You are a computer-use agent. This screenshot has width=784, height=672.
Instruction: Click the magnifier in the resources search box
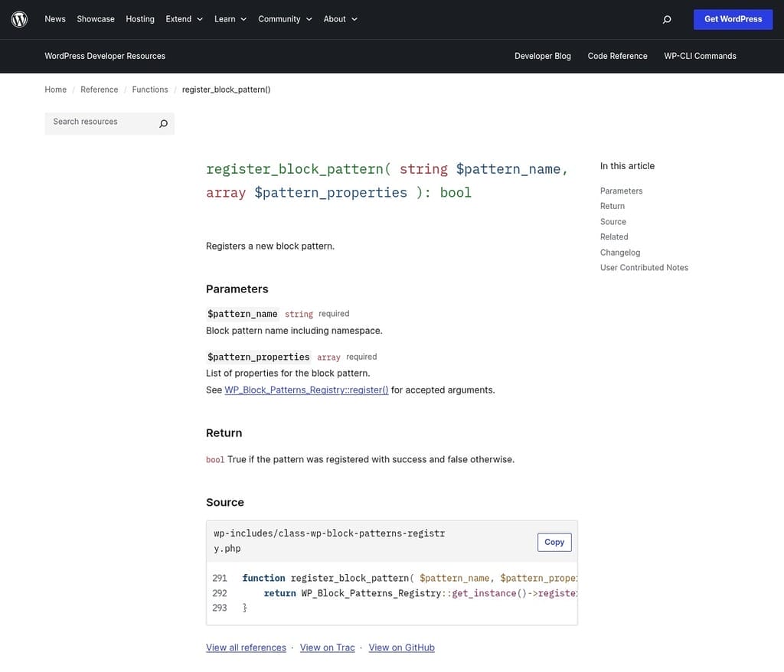[x=163, y=123]
